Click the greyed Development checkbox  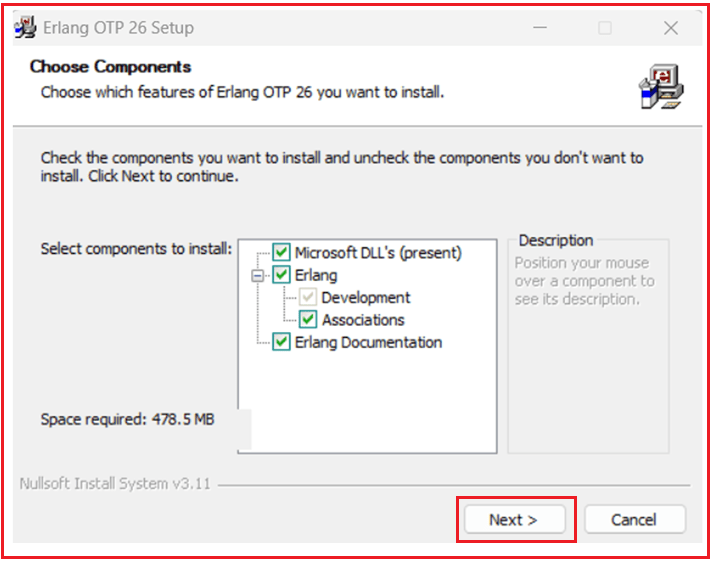click(x=308, y=297)
